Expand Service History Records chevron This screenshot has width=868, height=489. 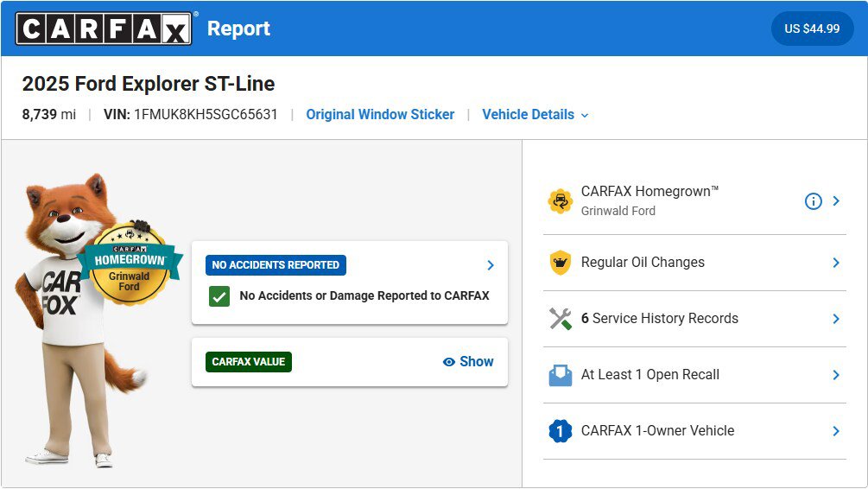pyautogui.click(x=836, y=319)
